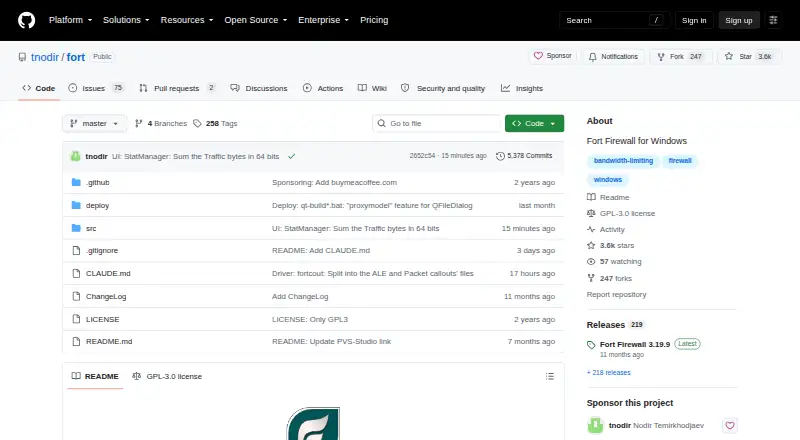Open the LICENSE file

click(x=103, y=320)
